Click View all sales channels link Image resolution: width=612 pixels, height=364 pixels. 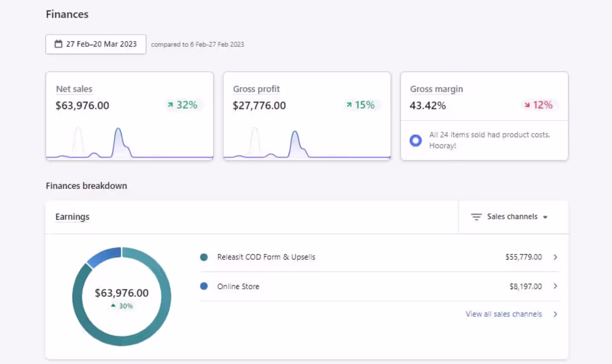[x=504, y=314]
